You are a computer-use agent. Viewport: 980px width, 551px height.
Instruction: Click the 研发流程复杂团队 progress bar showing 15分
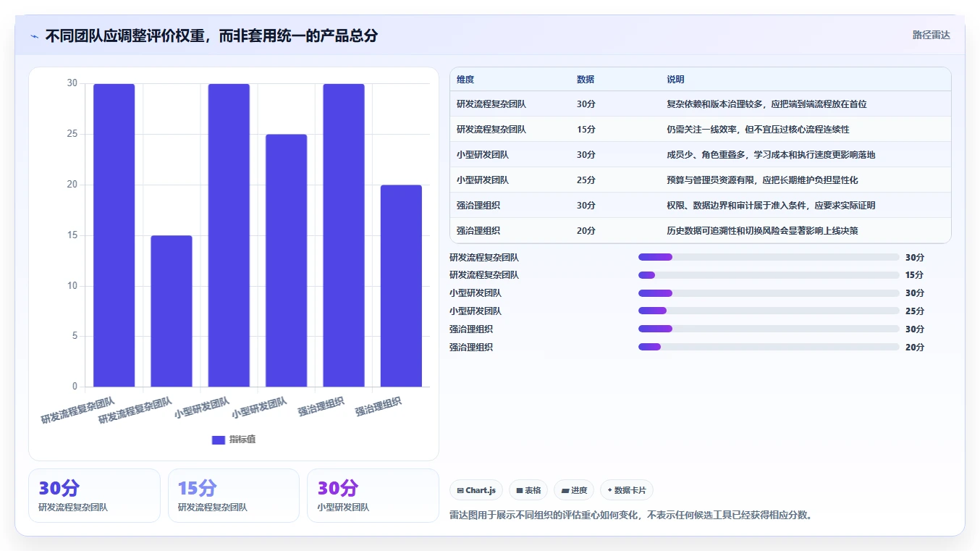[x=769, y=275]
